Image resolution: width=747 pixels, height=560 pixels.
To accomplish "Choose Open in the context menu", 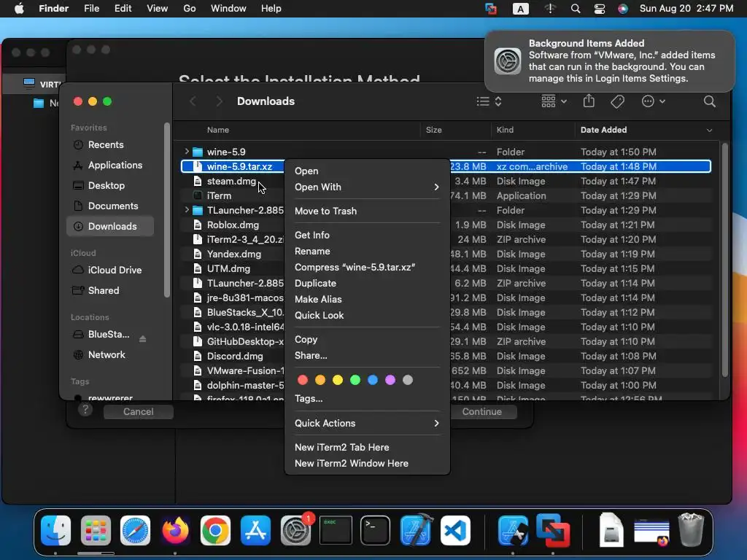I will tap(367, 171).
